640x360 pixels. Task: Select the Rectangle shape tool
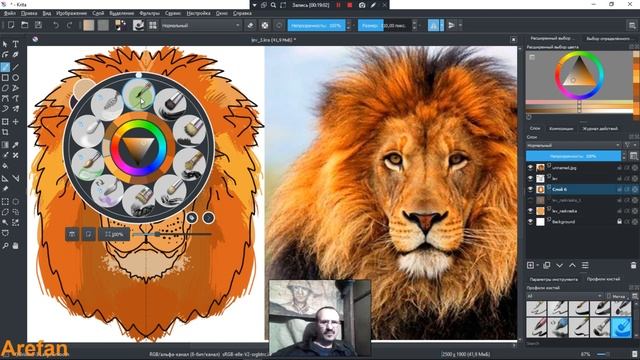pyautogui.click(x=5, y=78)
